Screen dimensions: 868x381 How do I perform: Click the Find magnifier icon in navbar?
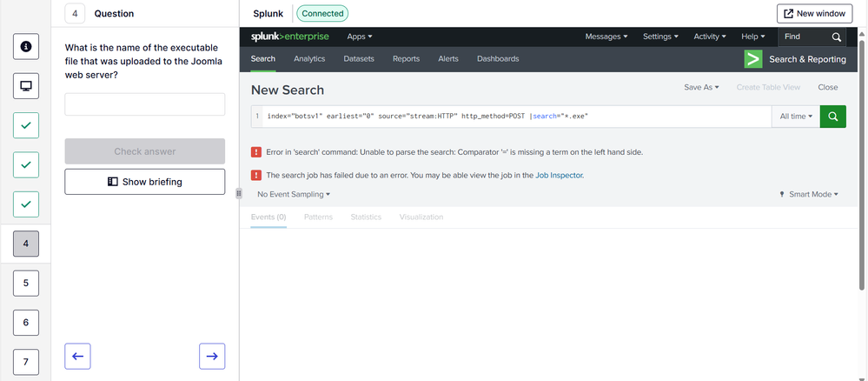[x=836, y=37]
